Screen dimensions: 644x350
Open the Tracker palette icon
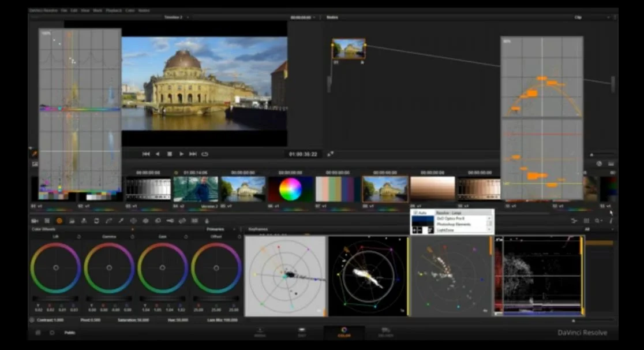(x=145, y=221)
